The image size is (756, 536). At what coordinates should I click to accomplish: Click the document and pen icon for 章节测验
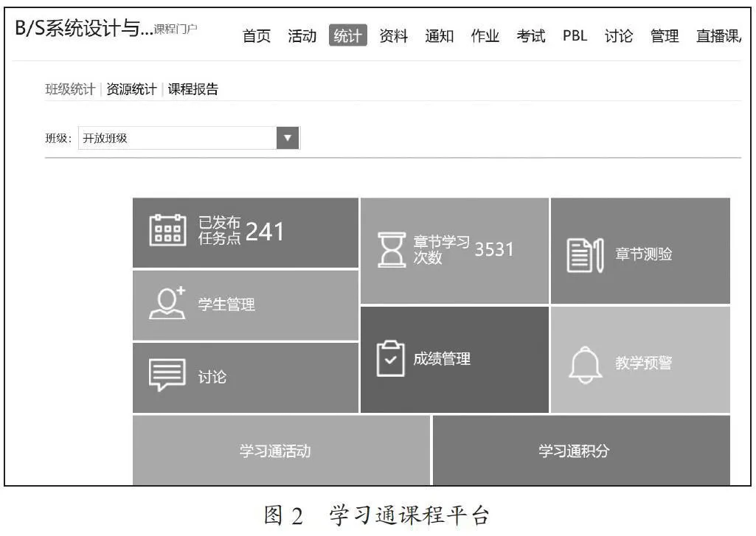[585, 255]
